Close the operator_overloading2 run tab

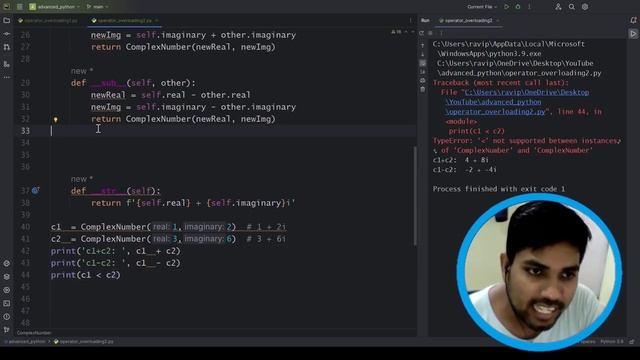point(498,20)
